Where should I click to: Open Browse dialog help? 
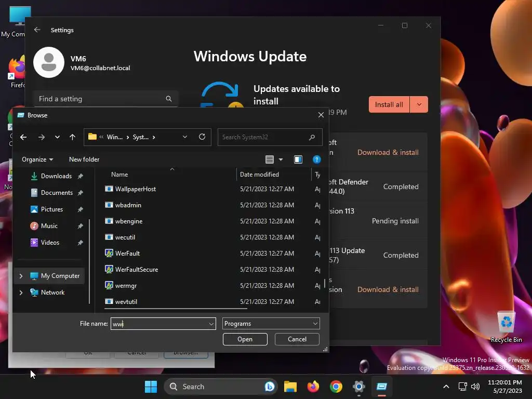click(x=316, y=159)
